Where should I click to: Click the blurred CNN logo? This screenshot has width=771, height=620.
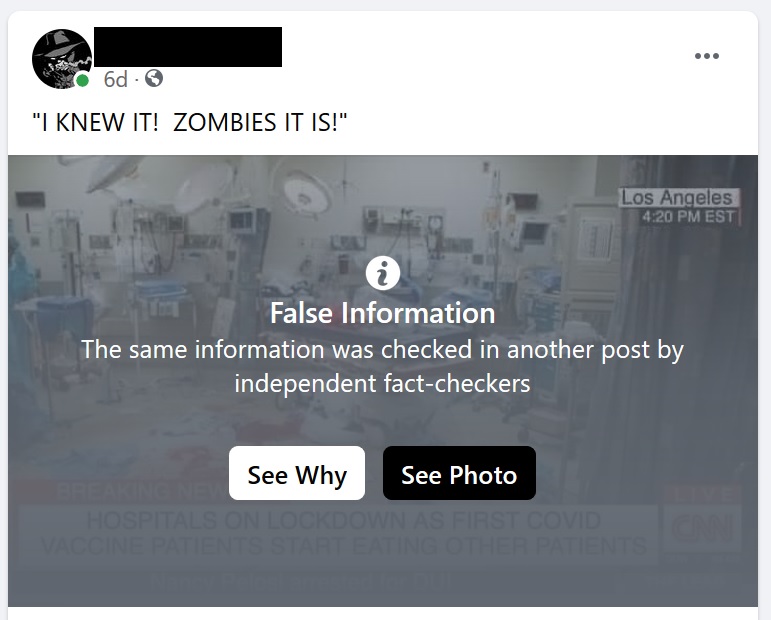702,530
